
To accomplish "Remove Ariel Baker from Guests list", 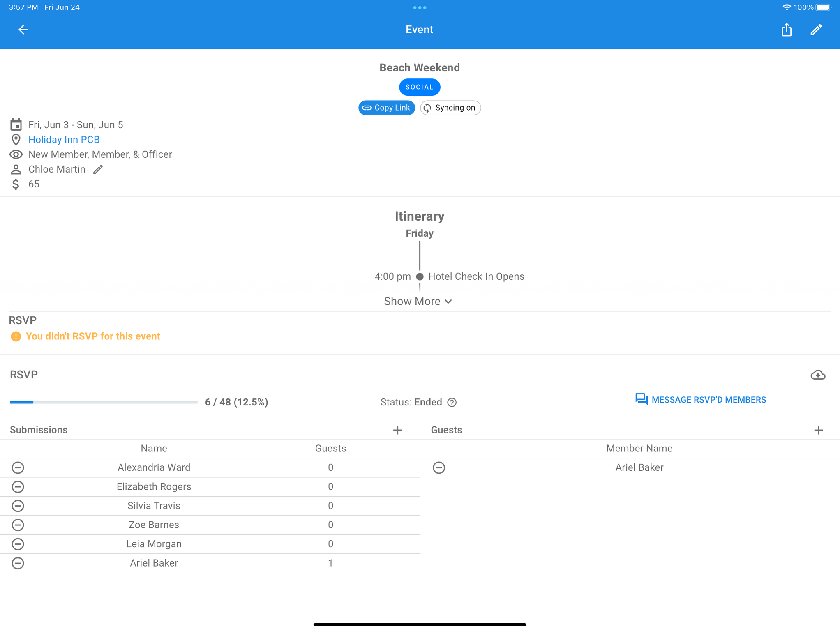I will 438,467.
